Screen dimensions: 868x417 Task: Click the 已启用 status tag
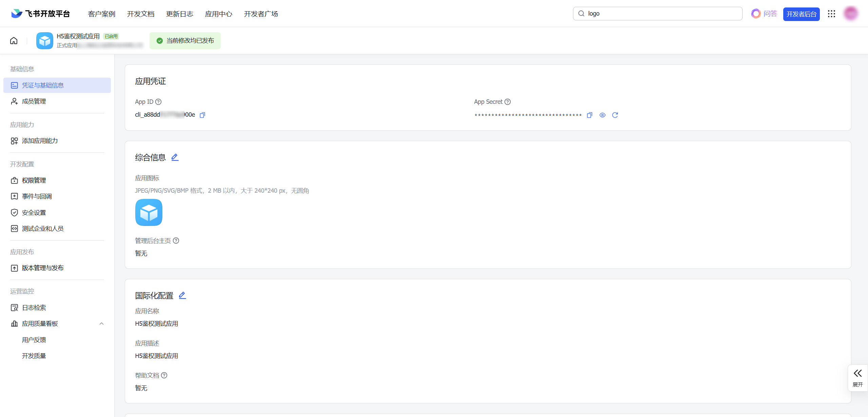(x=111, y=36)
